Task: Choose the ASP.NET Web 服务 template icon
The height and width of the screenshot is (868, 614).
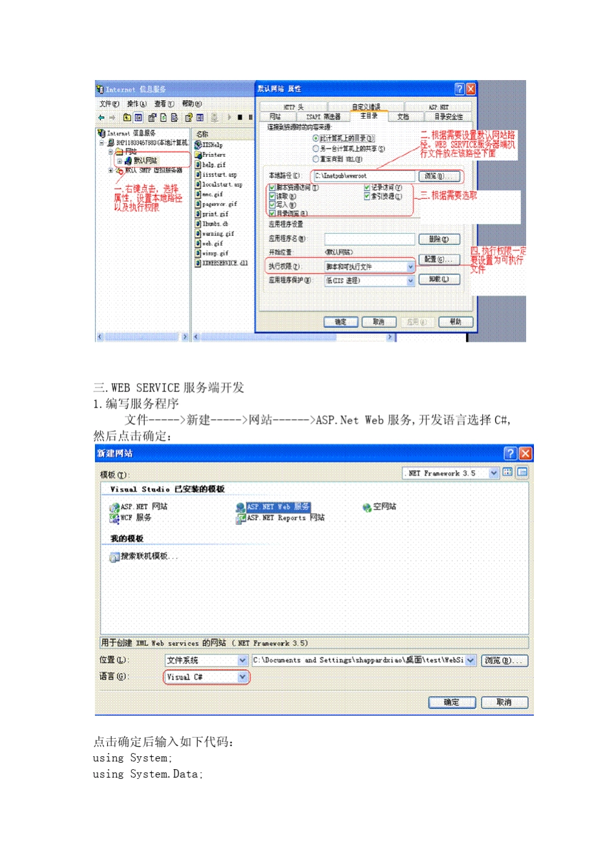Action: 241,507
